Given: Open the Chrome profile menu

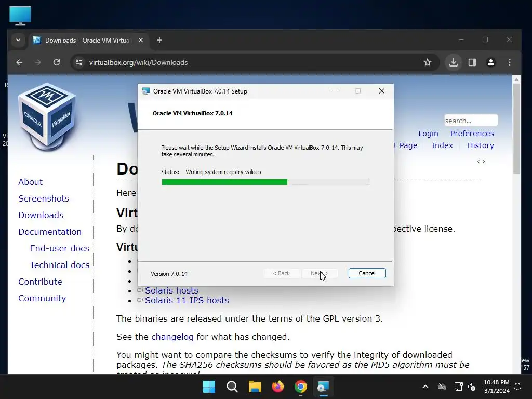Looking at the screenshot, I should click(x=491, y=62).
